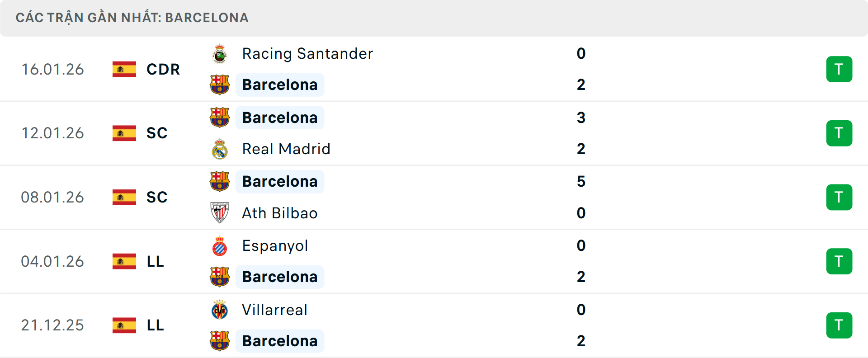Click the Real Madrid crest
Screen dimensions: 868x358
[x=220, y=149]
